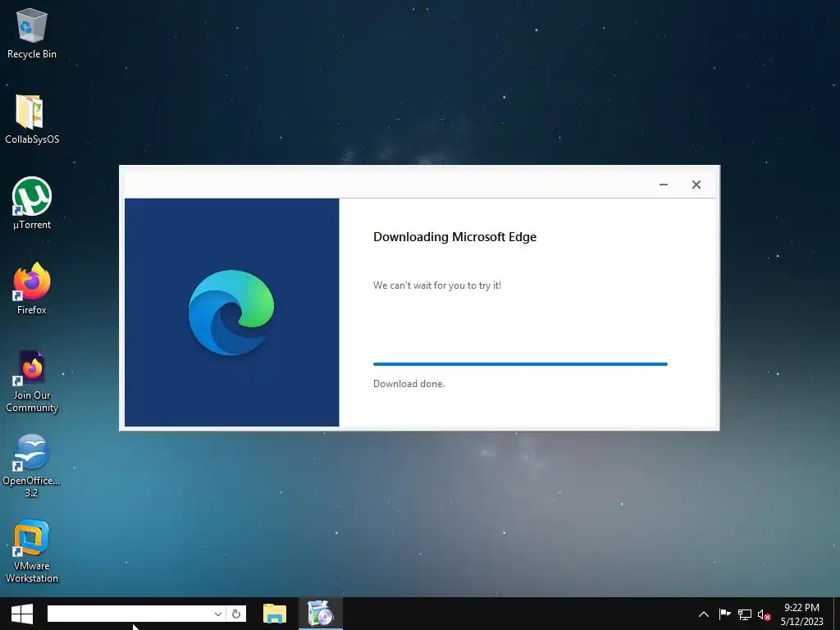Select the OpenOffice 3.2 shortcut
Viewport: 840px width, 630px height.
[32, 466]
